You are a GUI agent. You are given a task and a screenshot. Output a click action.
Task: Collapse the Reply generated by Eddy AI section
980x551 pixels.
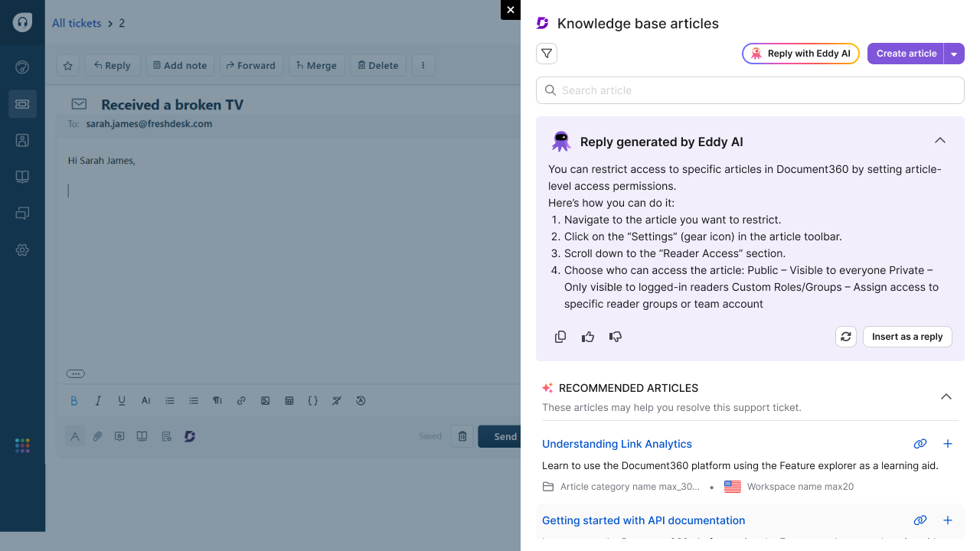tap(940, 141)
